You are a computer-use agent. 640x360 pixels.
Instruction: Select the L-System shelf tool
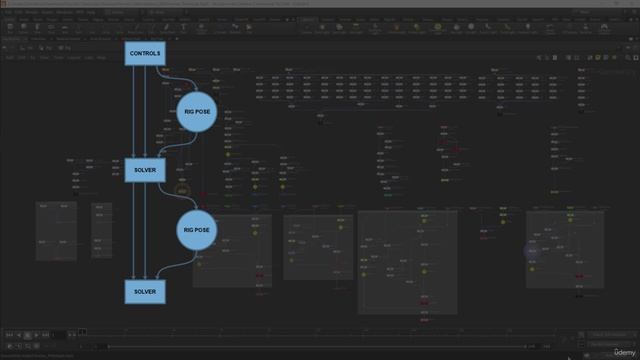[x=220, y=28]
